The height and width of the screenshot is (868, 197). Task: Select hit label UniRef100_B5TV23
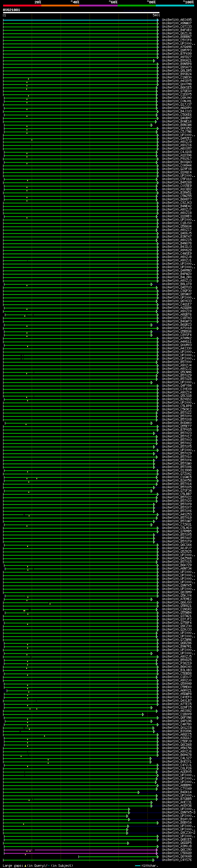(x=176, y=433)
